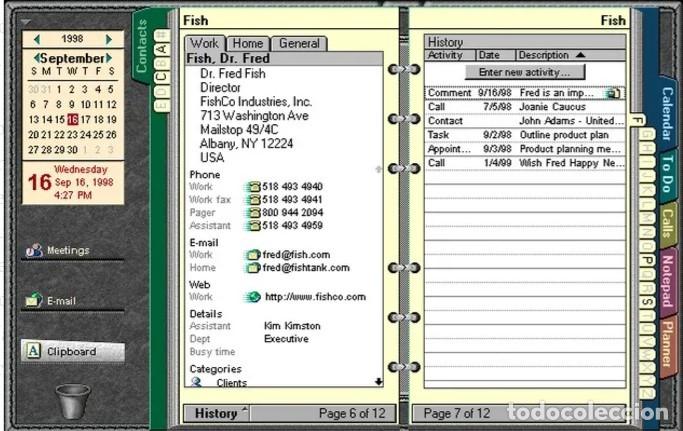
Task: Click the Executive department value
Action: pos(286,339)
